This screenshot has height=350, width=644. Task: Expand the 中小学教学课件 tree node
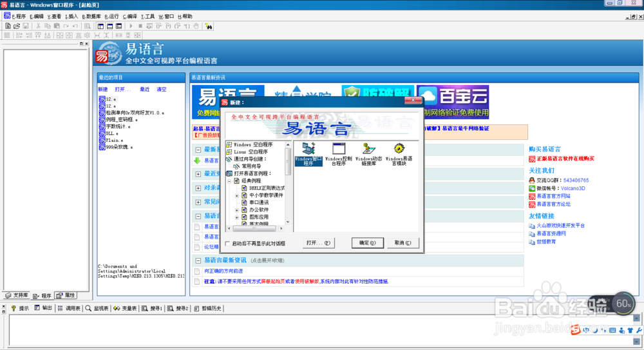tap(237, 195)
